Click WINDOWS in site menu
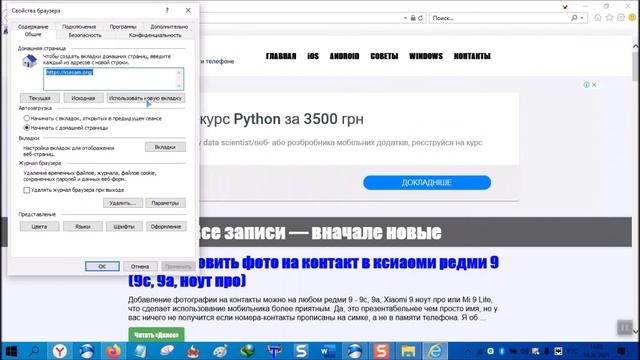The image size is (640, 360). pyautogui.click(x=426, y=56)
